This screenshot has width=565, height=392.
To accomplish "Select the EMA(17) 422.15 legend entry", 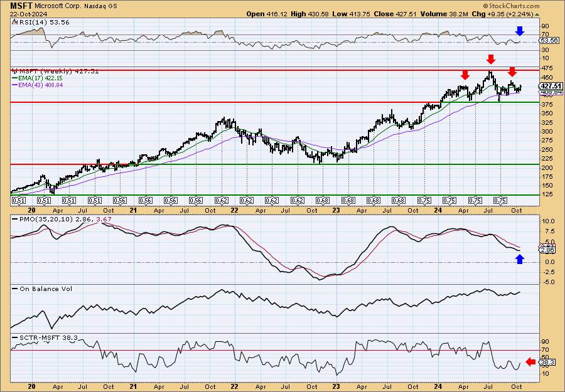I will (38, 78).
